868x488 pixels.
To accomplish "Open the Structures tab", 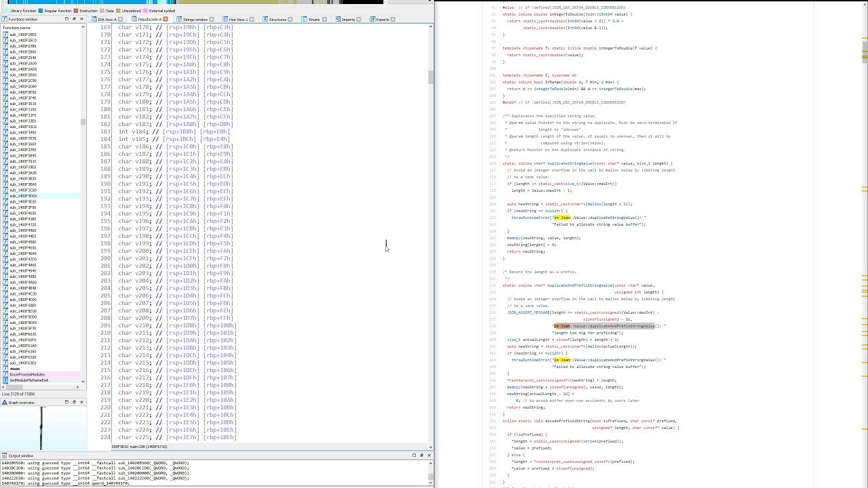I will pos(277,20).
